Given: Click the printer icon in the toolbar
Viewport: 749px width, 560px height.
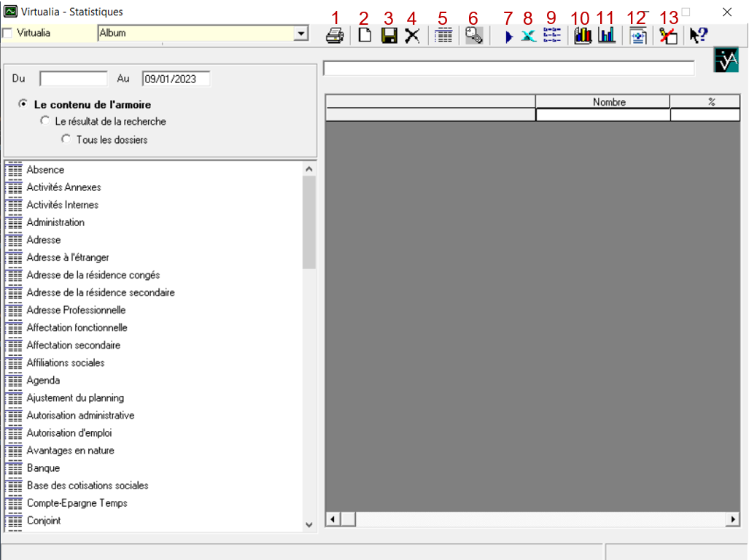Looking at the screenshot, I should coord(335,36).
